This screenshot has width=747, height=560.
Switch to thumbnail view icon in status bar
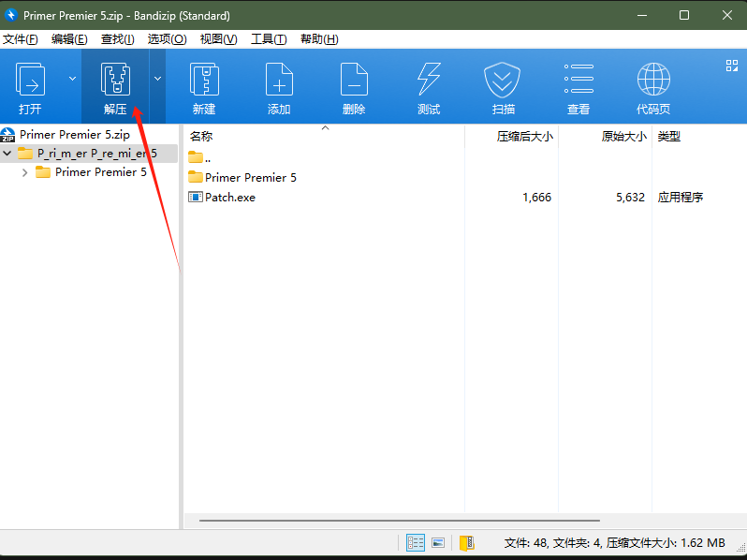[x=438, y=543]
